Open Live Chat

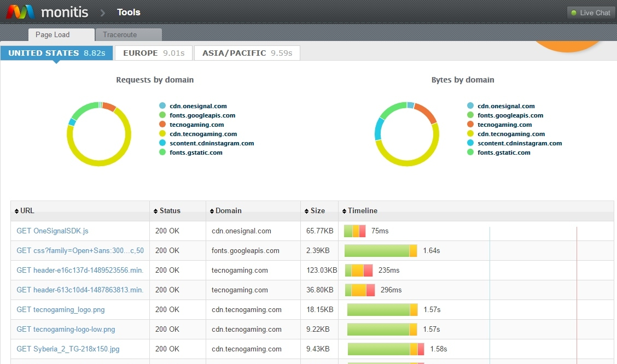click(x=591, y=13)
